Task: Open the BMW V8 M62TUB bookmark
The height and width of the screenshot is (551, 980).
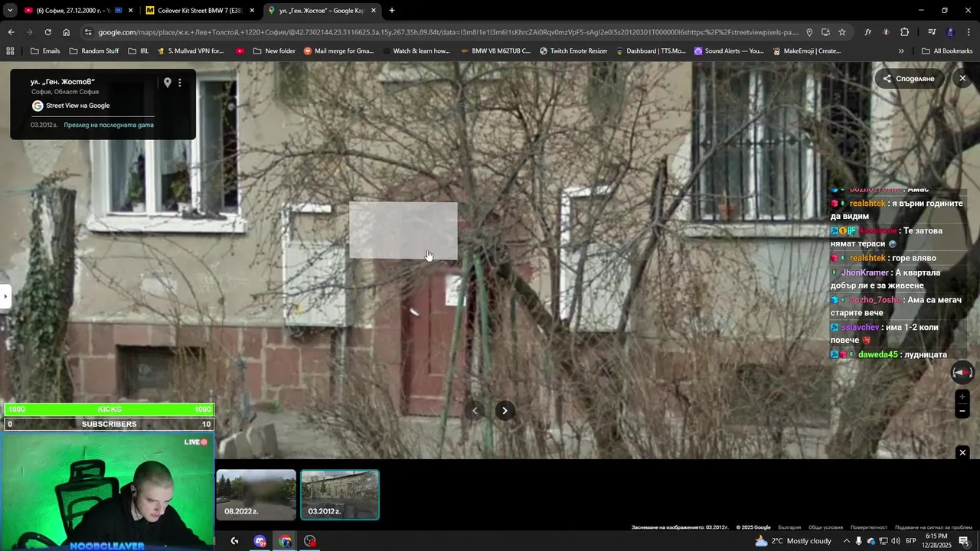Action: (x=495, y=51)
